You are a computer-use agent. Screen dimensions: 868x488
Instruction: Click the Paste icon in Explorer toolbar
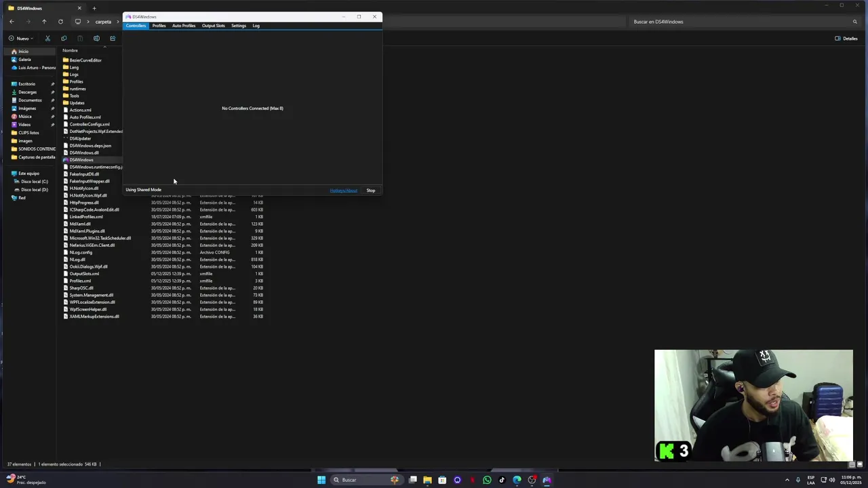pyautogui.click(x=80, y=39)
